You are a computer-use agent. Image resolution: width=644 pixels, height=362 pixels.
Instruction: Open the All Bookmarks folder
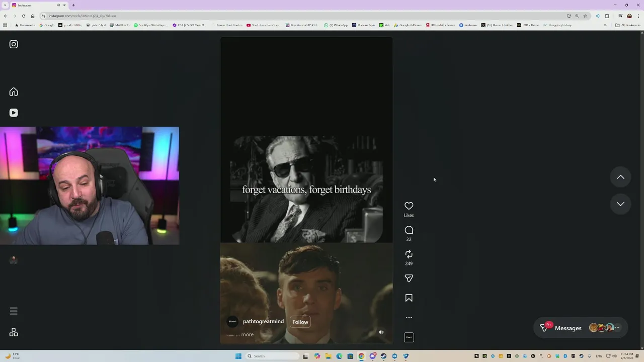tap(628, 25)
